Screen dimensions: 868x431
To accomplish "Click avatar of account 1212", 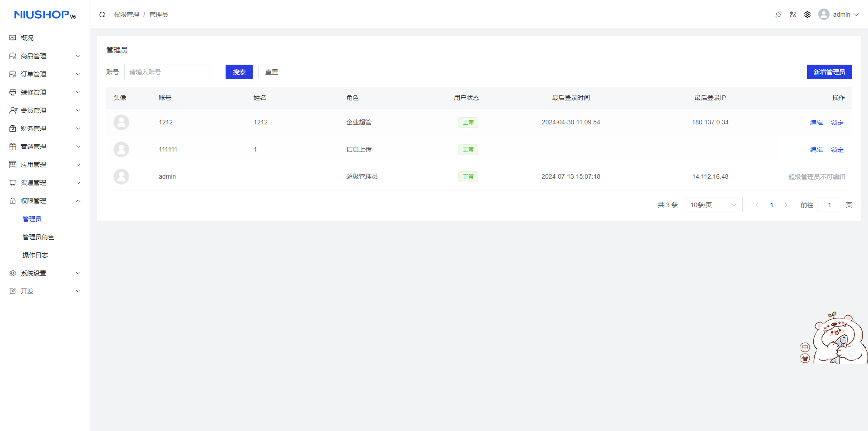I will (121, 123).
